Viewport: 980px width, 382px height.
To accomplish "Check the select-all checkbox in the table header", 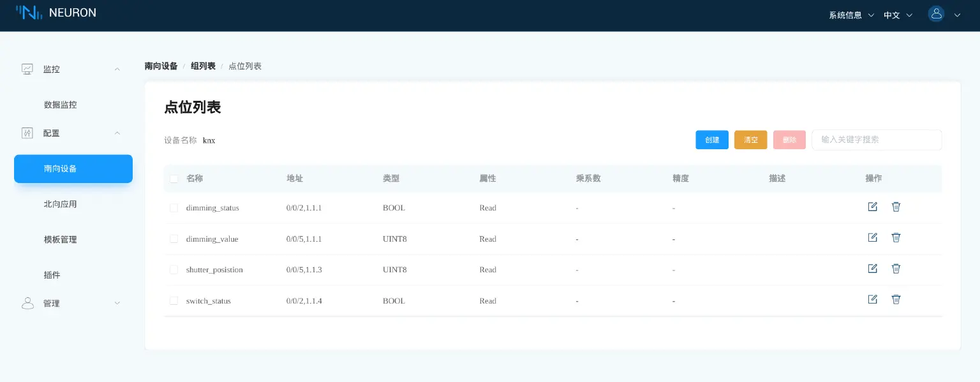I will [x=174, y=179].
